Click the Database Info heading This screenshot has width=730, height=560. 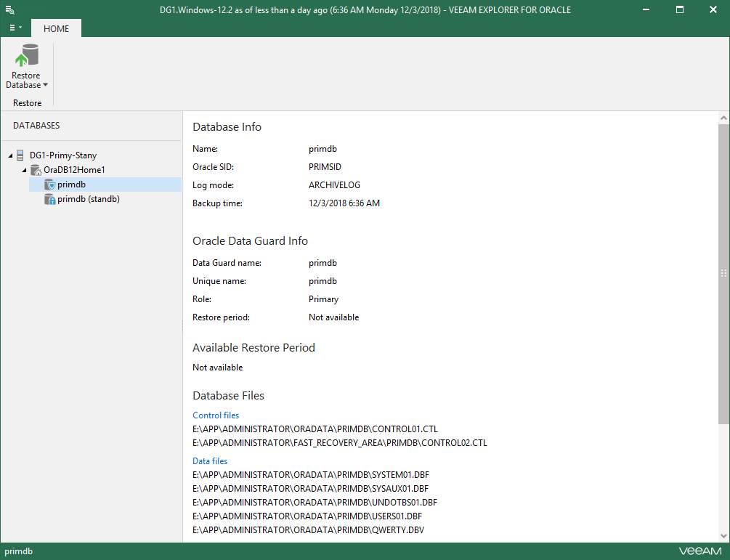tap(227, 126)
